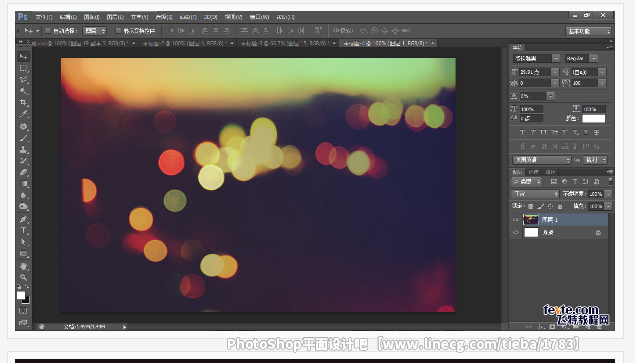Select the Zoom tool

[23, 278]
